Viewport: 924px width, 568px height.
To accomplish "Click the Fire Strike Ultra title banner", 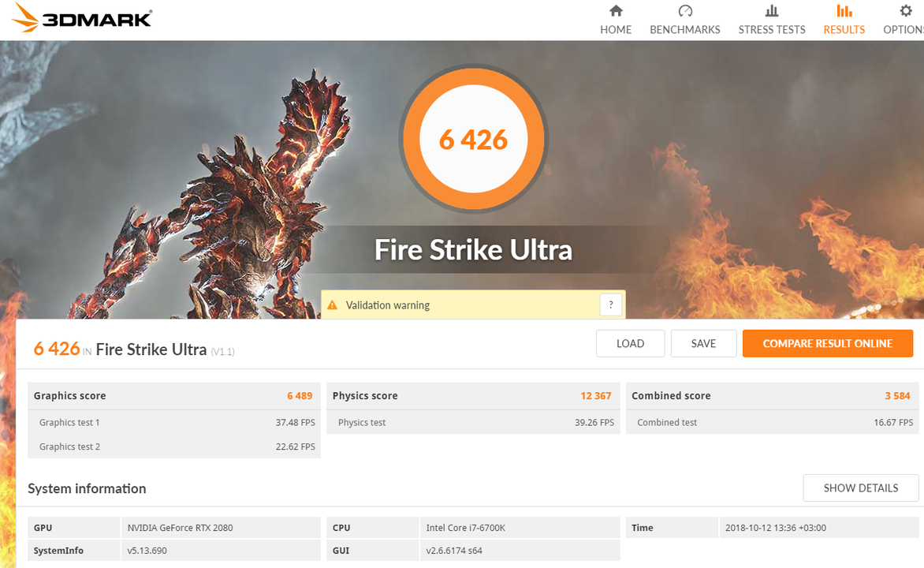I will coord(473,249).
